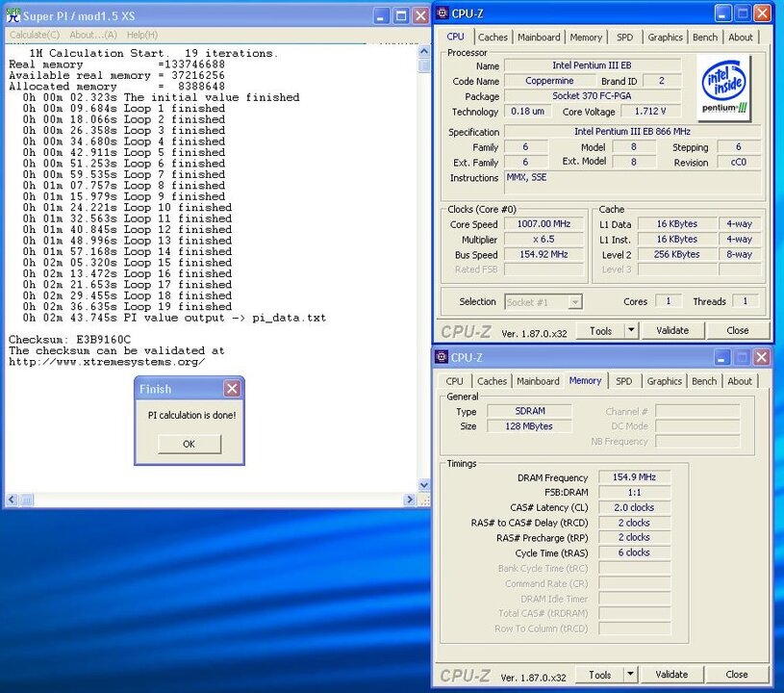Click Super PI vertical scrollbar down arrow
The width and height of the screenshot is (784, 693).
(x=424, y=484)
